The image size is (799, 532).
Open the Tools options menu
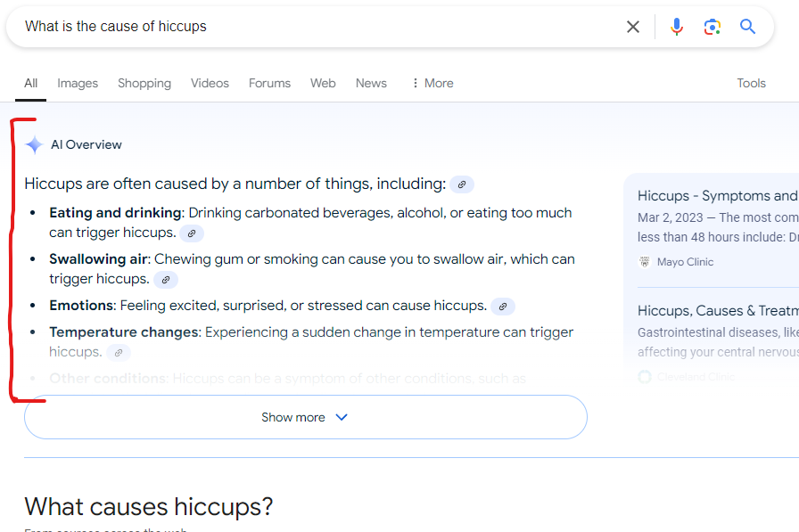coord(751,83)
